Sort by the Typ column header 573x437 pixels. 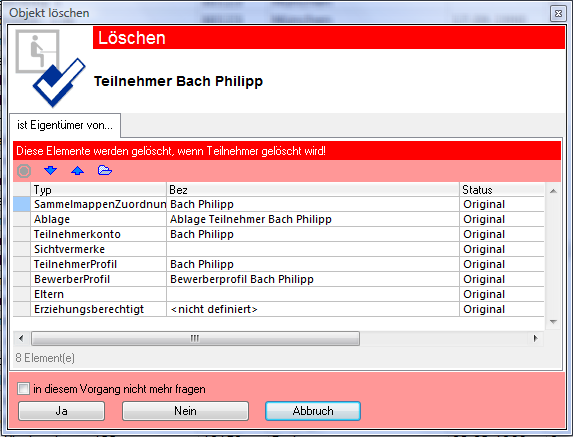point(98,190)
